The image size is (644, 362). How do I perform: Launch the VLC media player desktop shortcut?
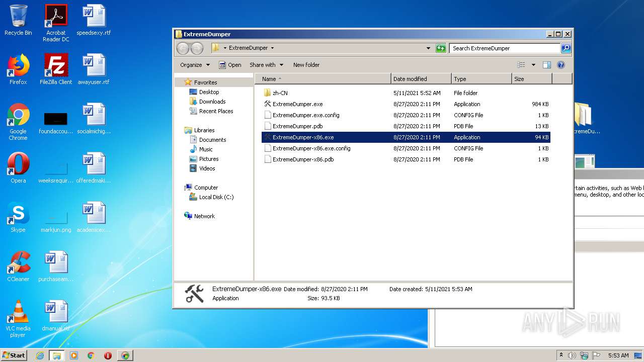18,319
